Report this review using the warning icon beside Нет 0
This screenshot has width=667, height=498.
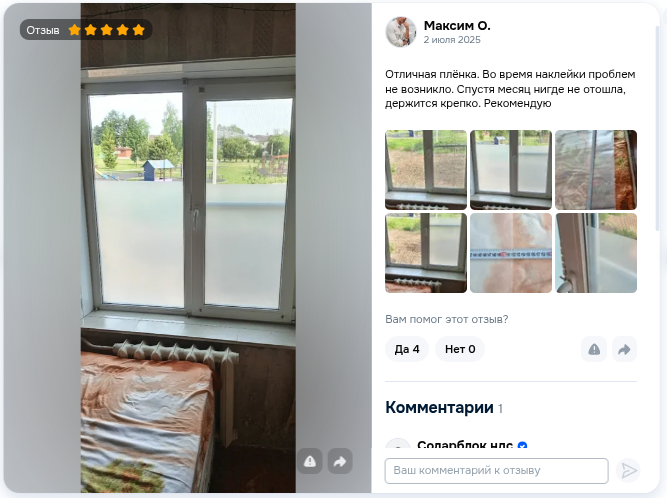(x=594, y=349)
